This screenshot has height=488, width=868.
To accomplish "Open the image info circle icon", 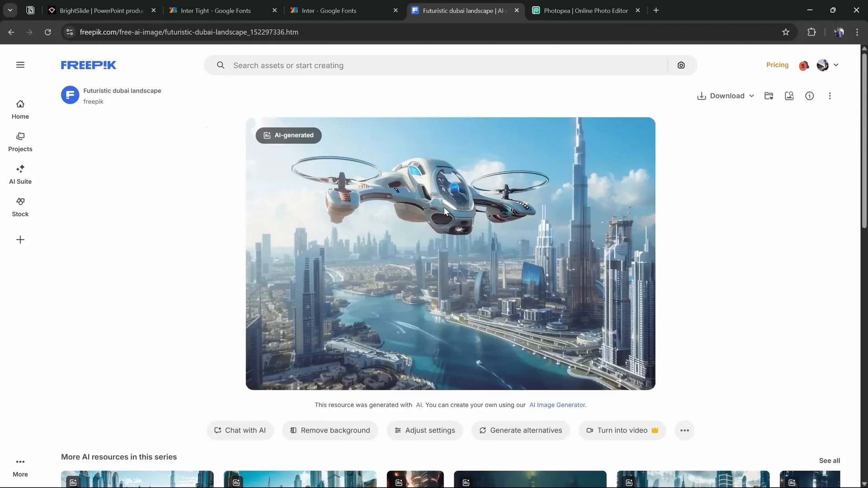I will point(809,96).
